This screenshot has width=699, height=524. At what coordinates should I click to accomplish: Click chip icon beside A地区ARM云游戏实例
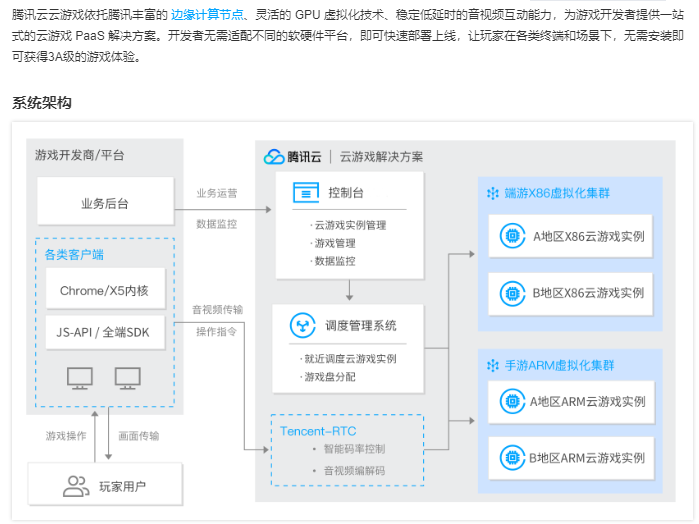512,401
